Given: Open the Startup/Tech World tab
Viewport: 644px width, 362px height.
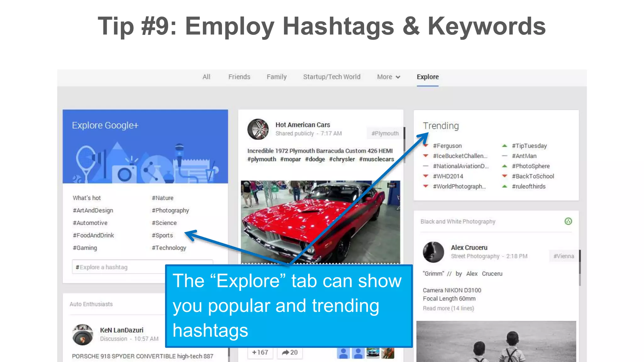Looking at the screenshot, I should pos(332,77).
